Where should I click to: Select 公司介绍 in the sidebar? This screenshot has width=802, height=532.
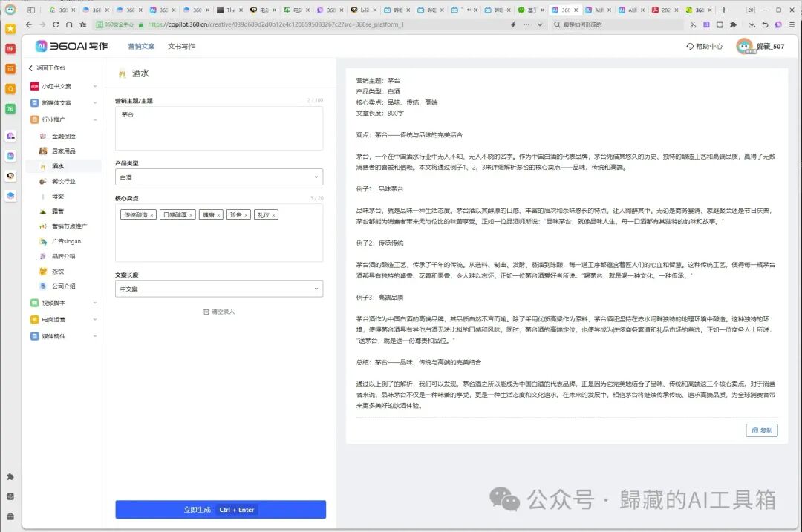coord(63,286)
